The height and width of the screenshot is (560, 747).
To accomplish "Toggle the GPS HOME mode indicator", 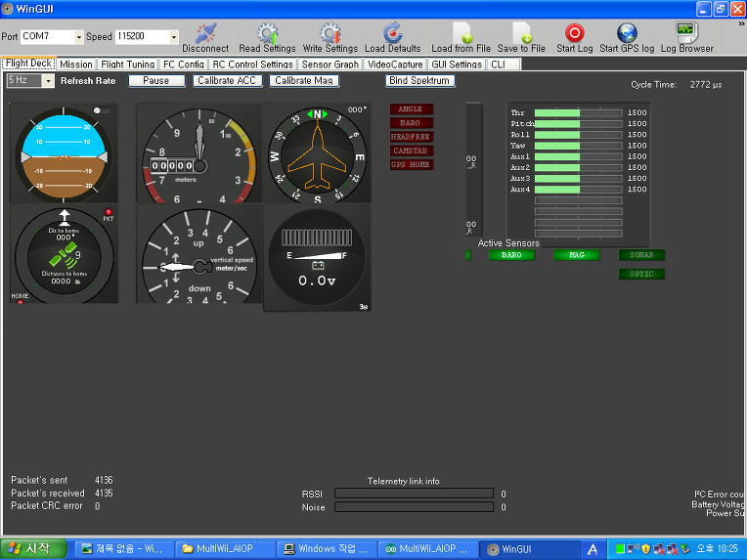I will pyautogui.click(x=411, y=164).
